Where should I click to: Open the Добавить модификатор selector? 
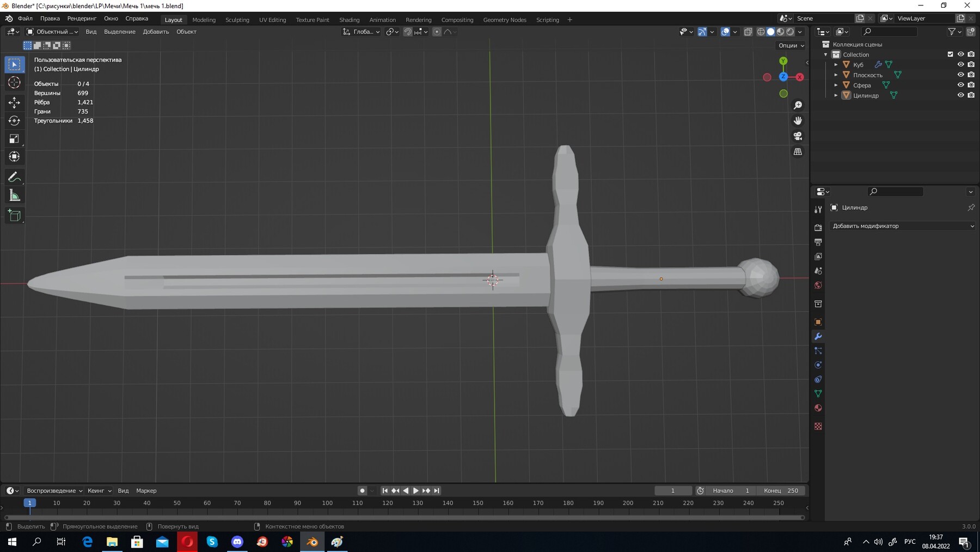(902, 226)
